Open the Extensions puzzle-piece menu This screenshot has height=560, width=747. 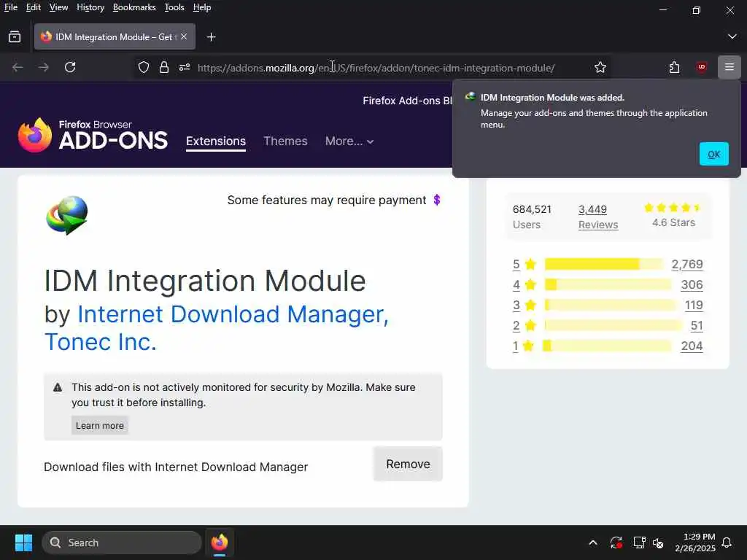tap(674, 68)
